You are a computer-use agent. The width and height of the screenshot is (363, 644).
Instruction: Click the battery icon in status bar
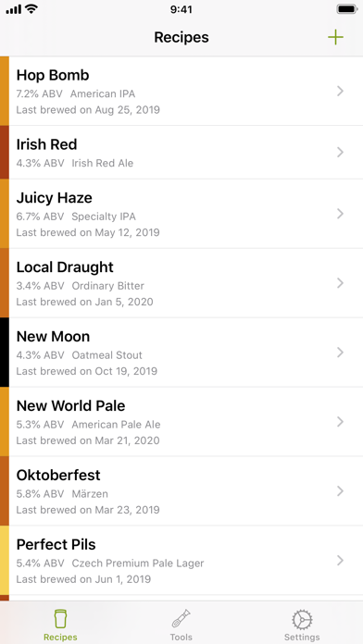[x=347, y=9]
